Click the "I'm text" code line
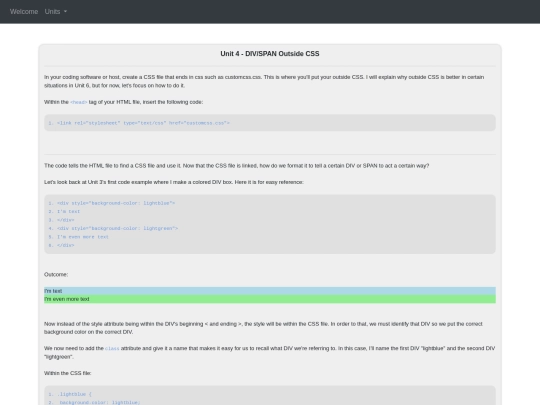The height and width of the screenshot is (405, 540). (x=69, y=211)
